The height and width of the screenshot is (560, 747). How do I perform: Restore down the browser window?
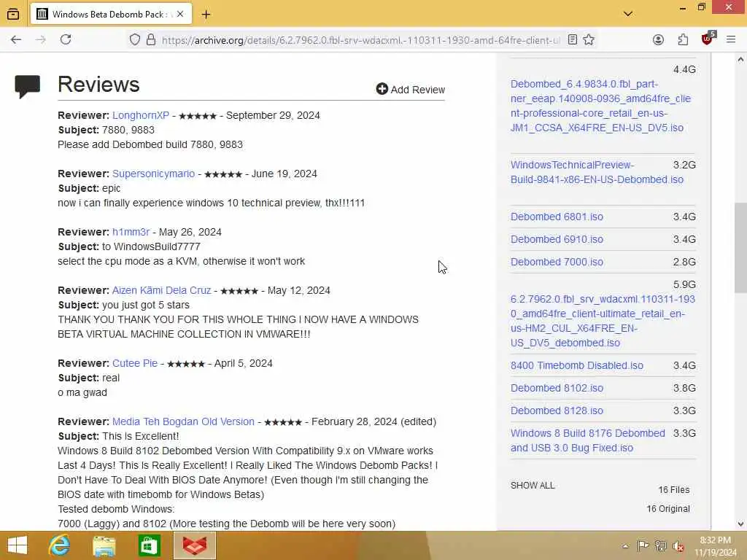pyautogui.click(x=701, y=7)
